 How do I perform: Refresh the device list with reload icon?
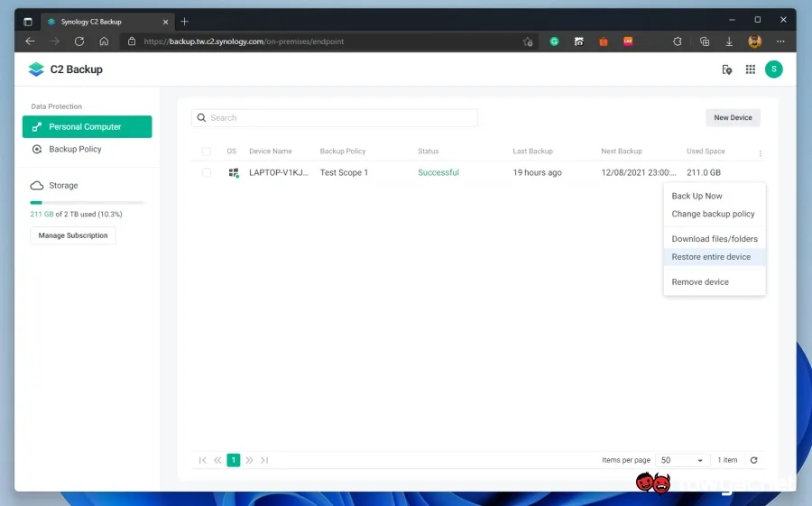(753, 460)
